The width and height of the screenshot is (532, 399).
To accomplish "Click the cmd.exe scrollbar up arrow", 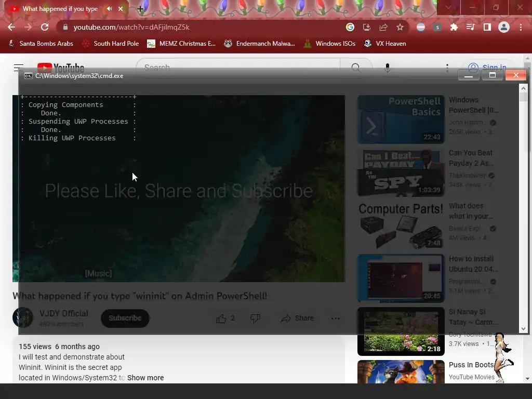I will (523, 88).
